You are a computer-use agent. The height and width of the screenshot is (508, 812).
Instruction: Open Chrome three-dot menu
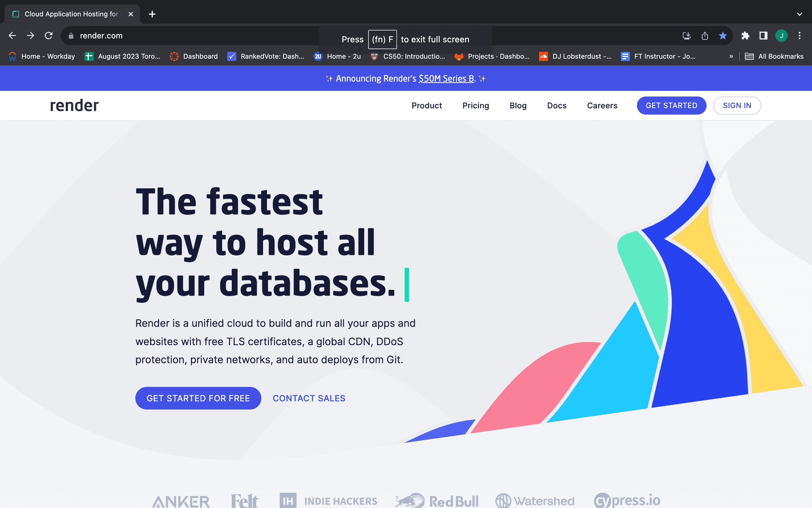pyautogui.click(x=799, y=36)
